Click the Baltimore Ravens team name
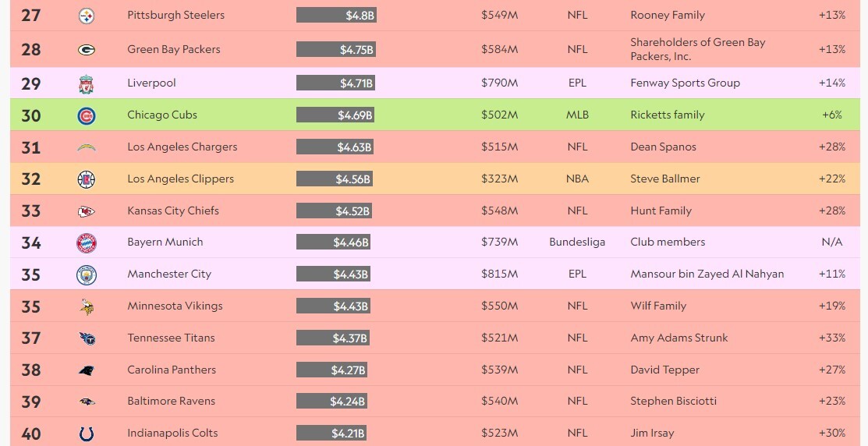Image resolution: width=868 pixels, height=446 pixels. (x=171, y=402)
